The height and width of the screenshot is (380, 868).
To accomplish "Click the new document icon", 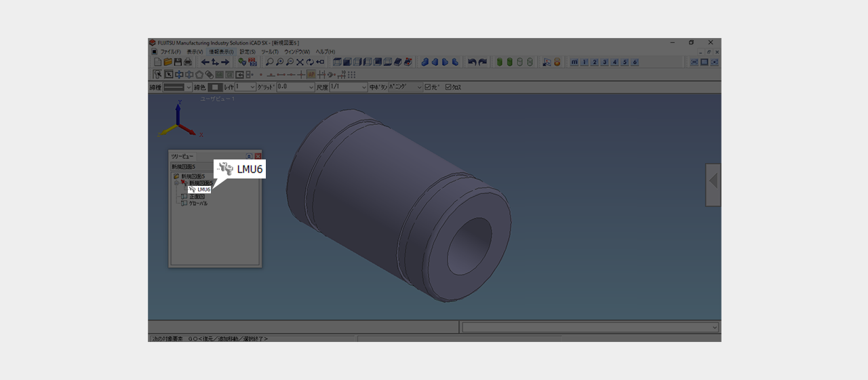I will [x=157, y=62].
